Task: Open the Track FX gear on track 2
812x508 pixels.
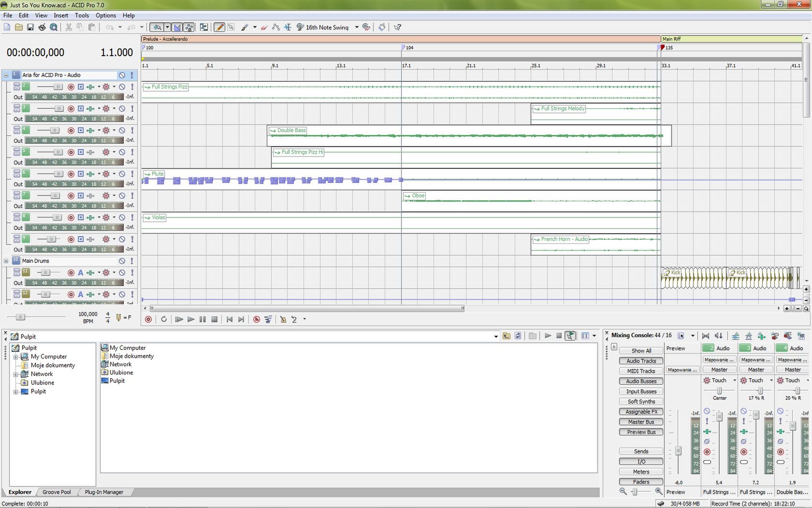Action: [x=106, y=87]
